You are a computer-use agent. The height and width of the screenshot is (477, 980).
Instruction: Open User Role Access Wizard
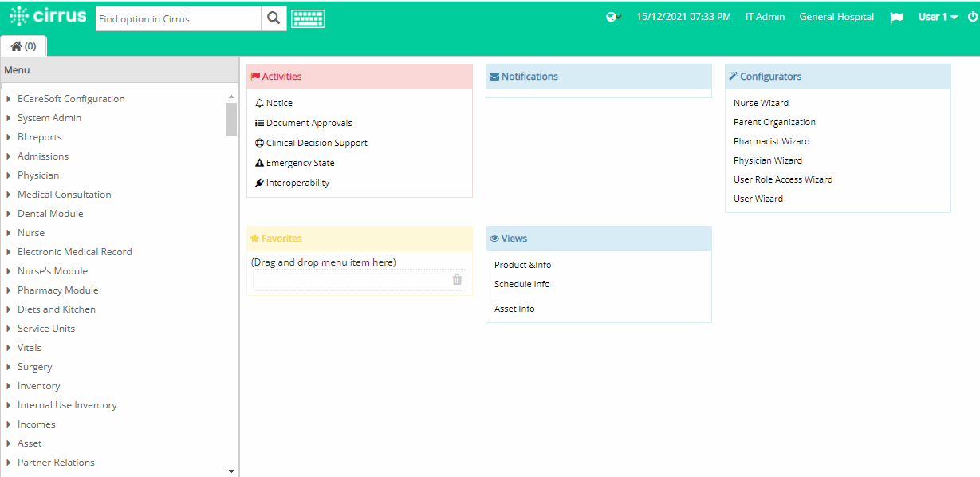pyautogui.click(x=783, y=179)
